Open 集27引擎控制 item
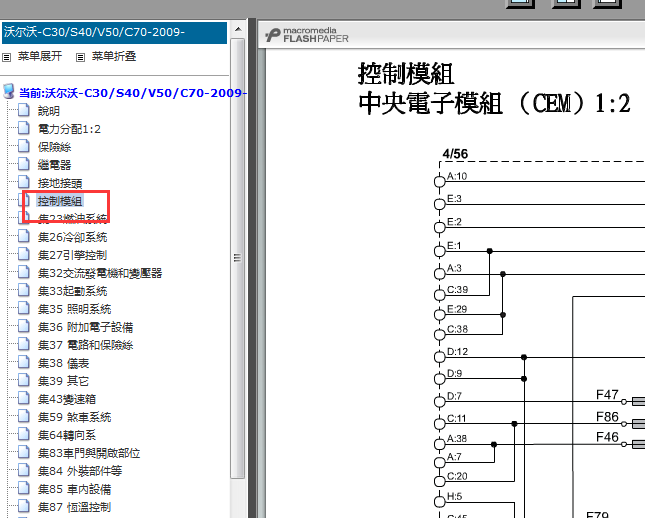645x518 pixels. pyautogui.click(x=72, y=255)
